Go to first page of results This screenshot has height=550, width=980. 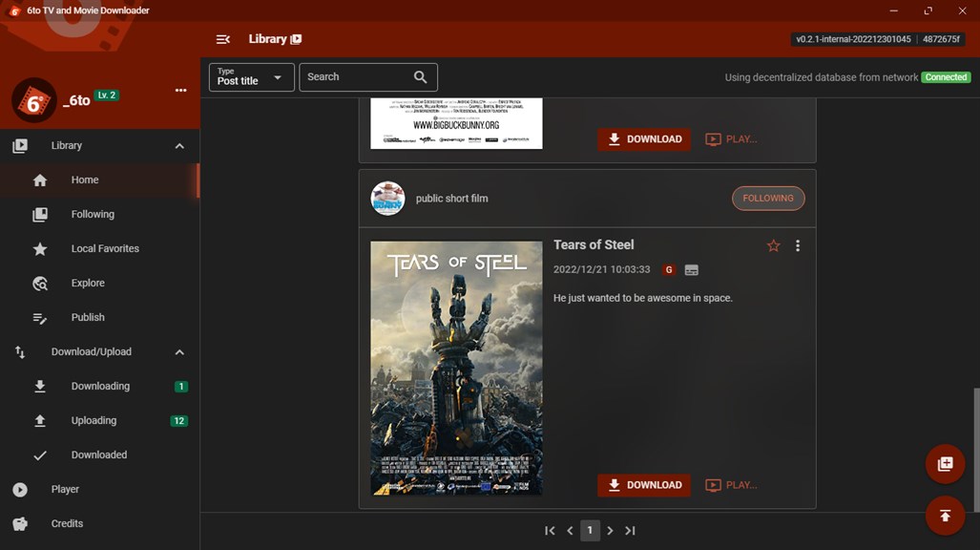[x=550, y=531]
